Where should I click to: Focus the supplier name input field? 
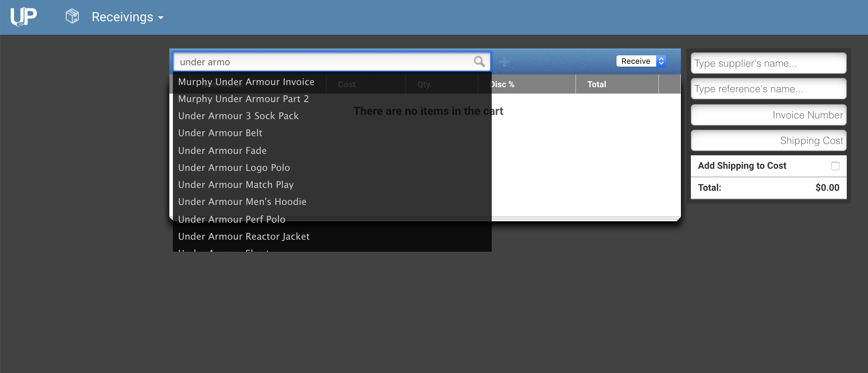pos(768,63)
